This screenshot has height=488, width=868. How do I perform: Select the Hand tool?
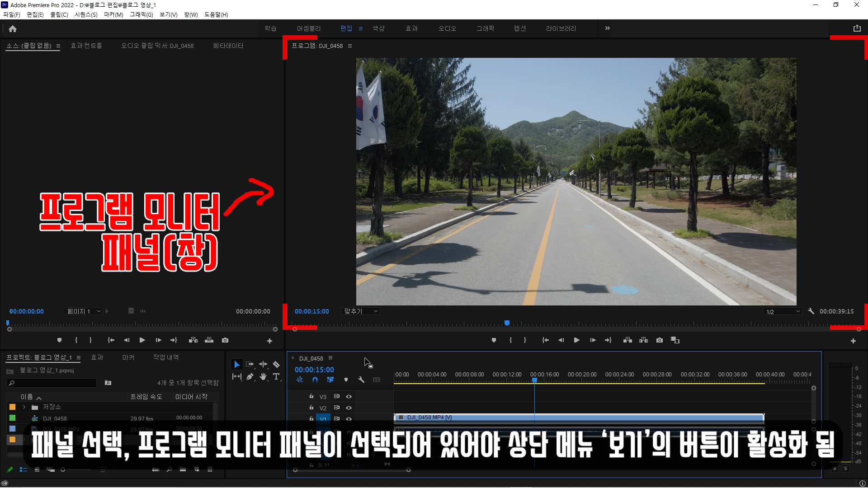click(x=263, y=376)
